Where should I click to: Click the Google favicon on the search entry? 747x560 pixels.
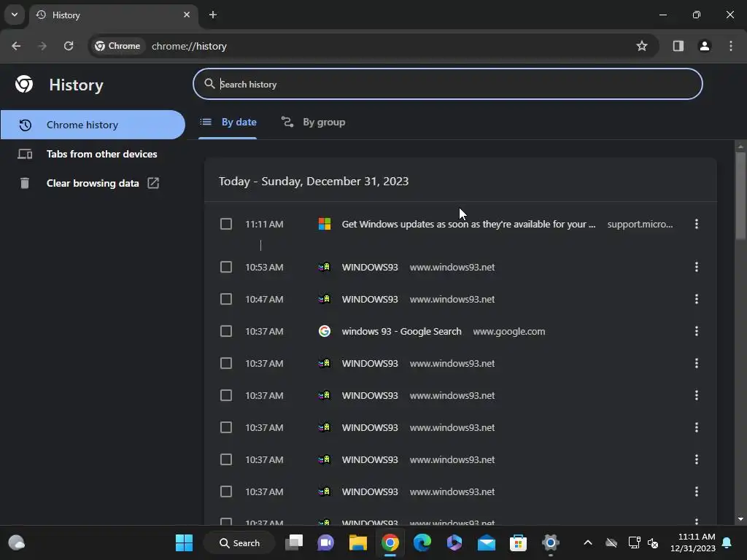325,331
